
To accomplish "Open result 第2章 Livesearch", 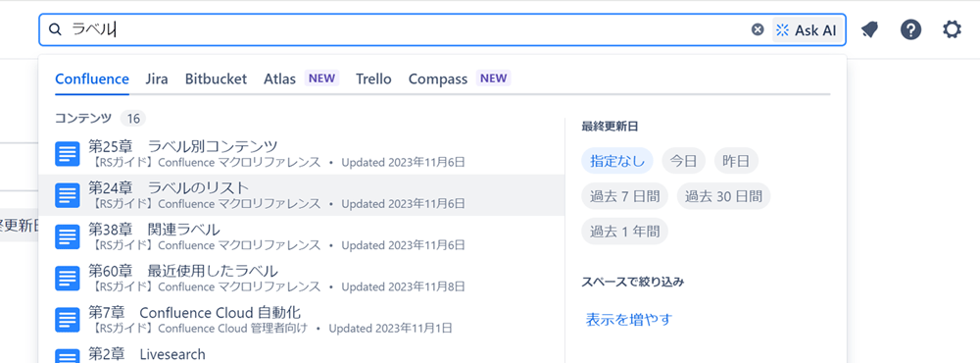I will 301,352.
